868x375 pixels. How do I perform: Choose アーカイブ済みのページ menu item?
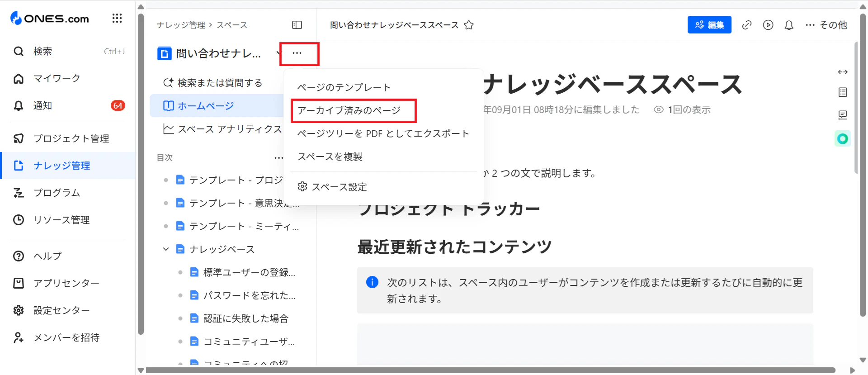(383, 110)
